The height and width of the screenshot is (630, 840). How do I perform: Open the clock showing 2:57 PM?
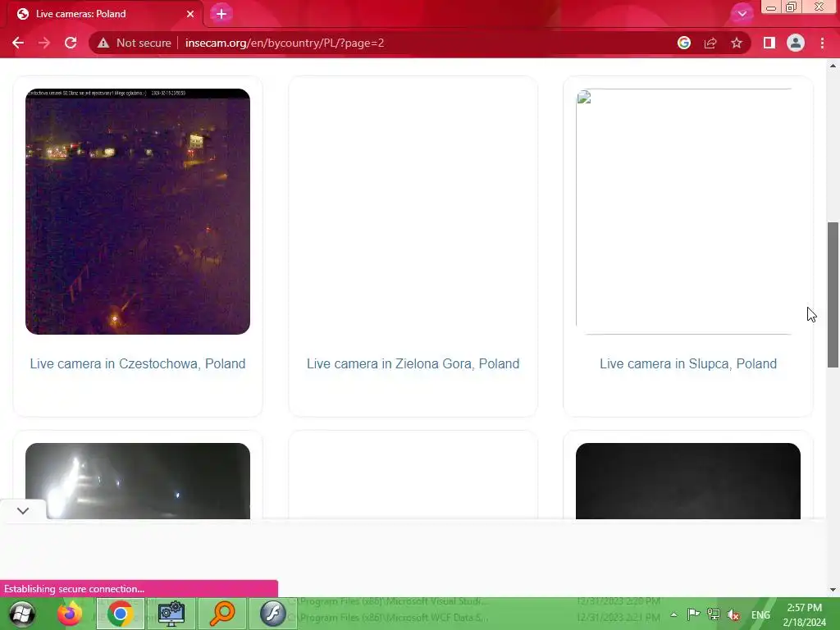tap(804, 615)
